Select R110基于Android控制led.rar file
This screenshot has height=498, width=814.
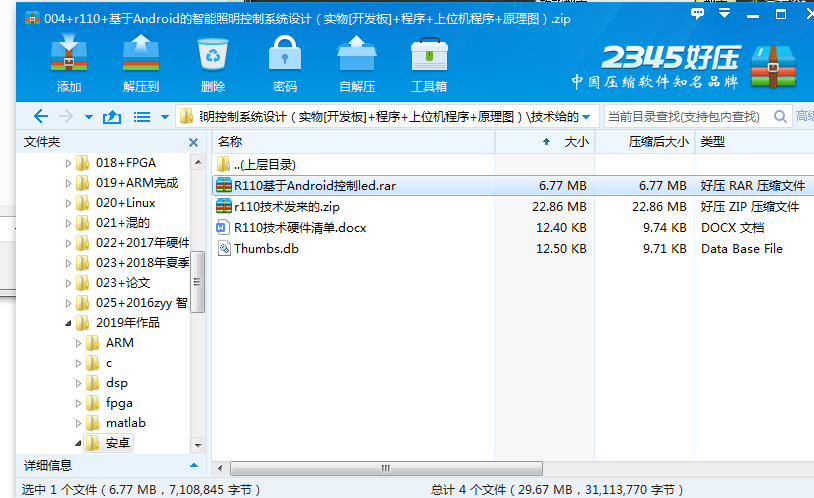513,185
